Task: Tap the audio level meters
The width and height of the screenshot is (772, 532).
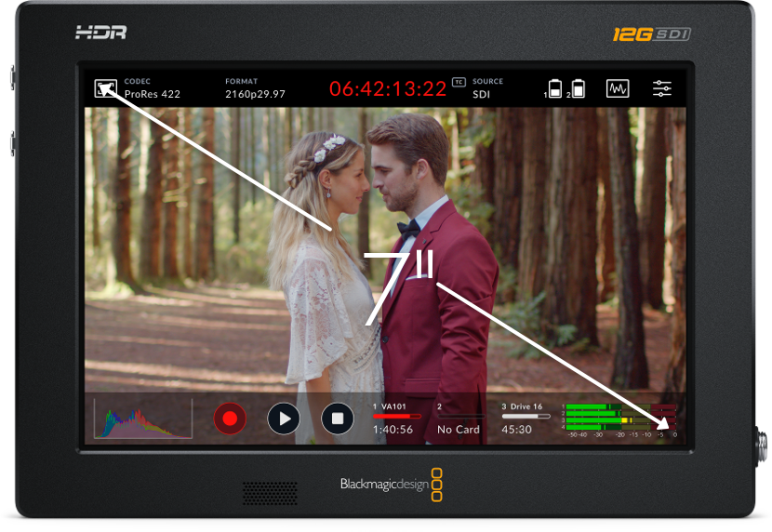Action: tap(619, 419)
